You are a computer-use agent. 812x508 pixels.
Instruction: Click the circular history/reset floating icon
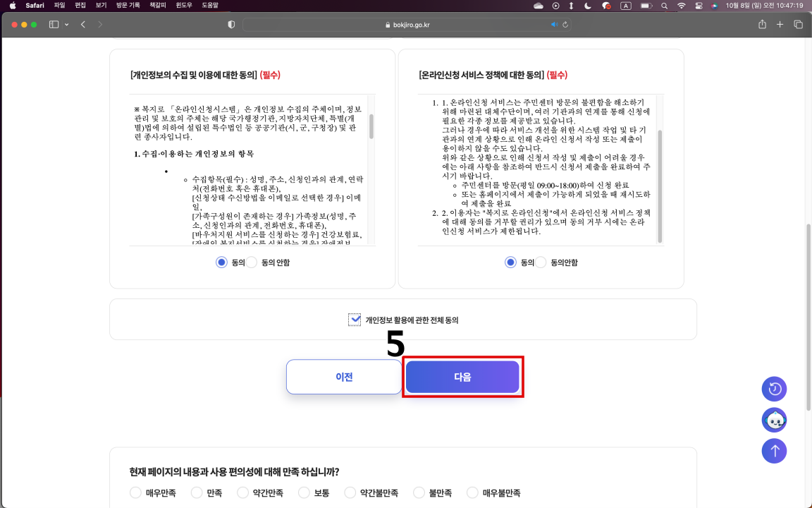coord(774,389)
